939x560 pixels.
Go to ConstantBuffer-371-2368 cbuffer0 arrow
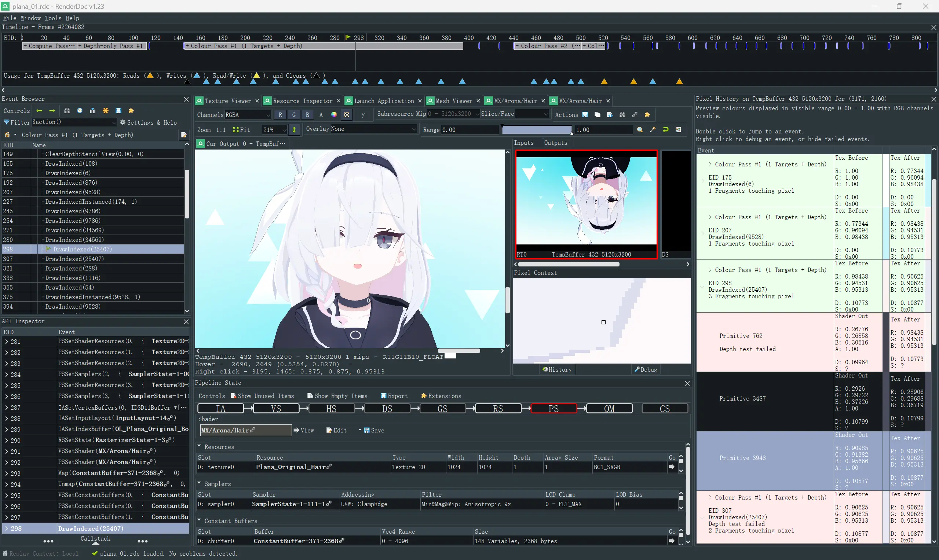point(672,541)
